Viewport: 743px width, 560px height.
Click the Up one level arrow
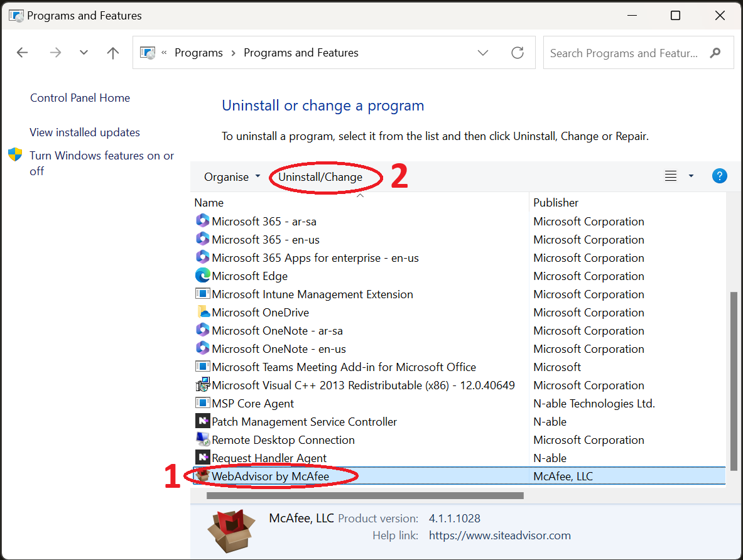[x=113, y=53]
